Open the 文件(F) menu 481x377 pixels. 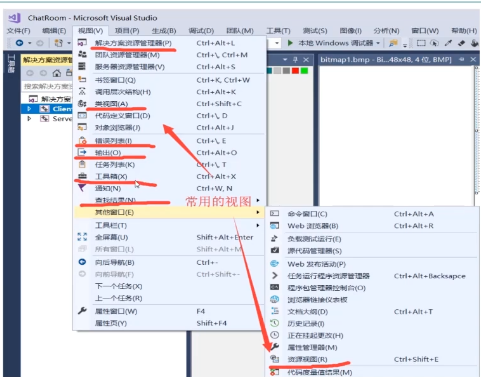click(x=19, y=31)
